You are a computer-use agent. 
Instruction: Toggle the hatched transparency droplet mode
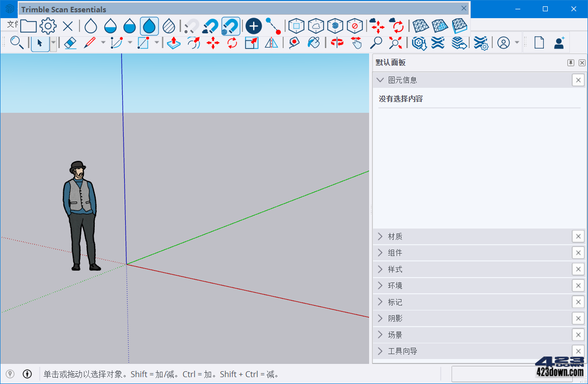coord(169,26)
